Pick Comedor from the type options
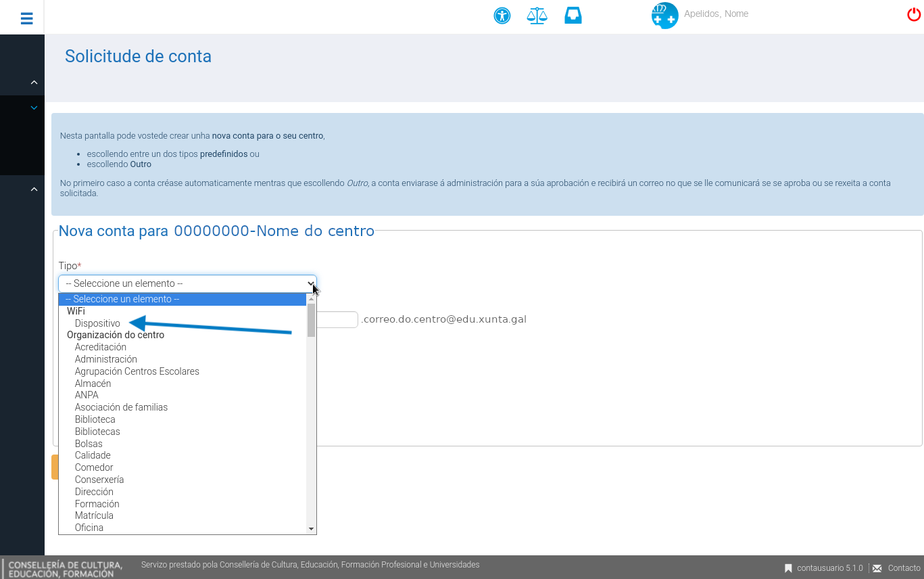The image size is (924, 579). 93,467
